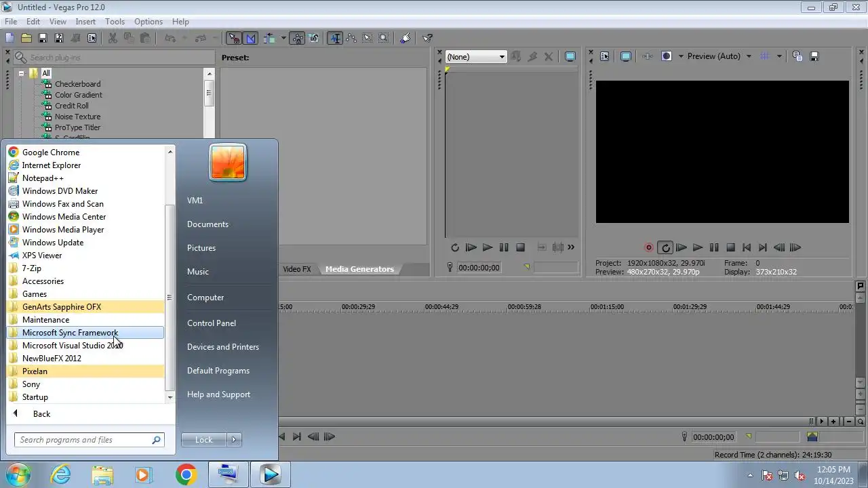868x488 pixels.
Task: Select the Envelope Edit tool
Action: click(351, 39)
